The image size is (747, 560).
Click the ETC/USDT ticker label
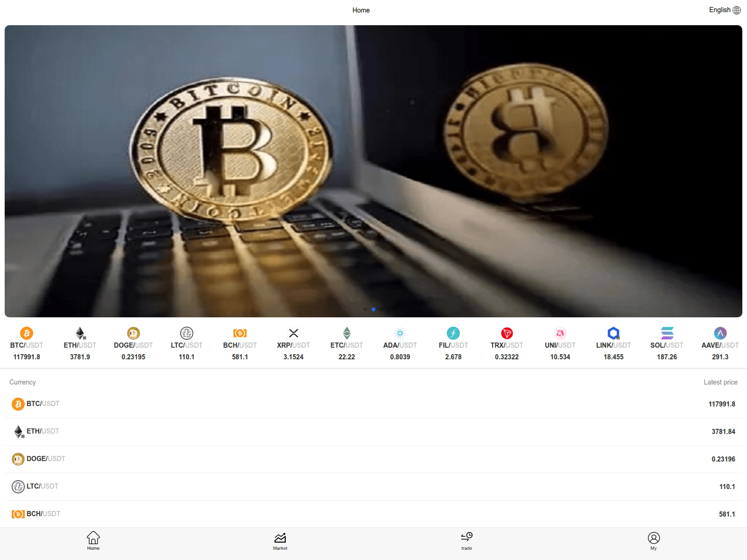[347, 345]
